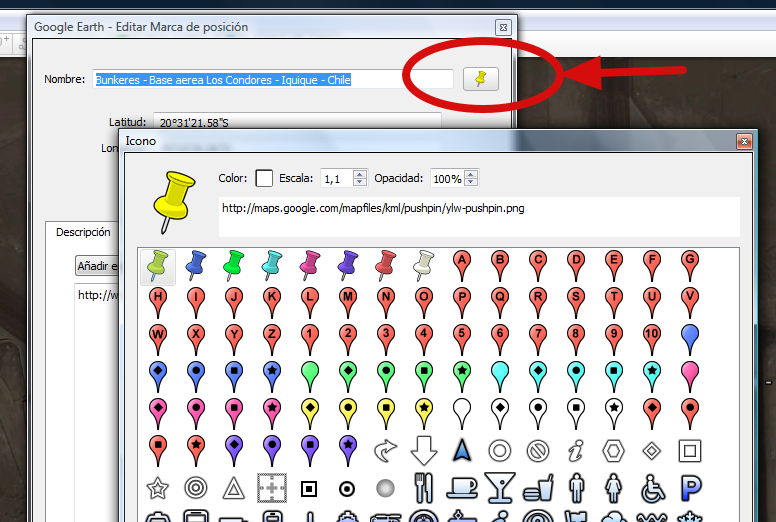Switch to the Descripción tab
This screenshot has width=776, height=522.
coord(83,232)
